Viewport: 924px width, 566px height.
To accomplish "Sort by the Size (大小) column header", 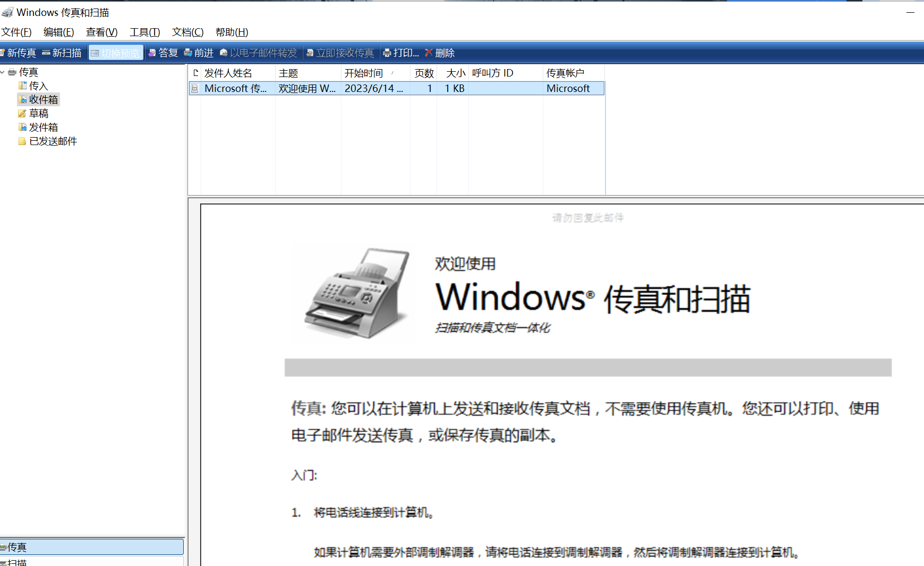I will tap(452, 73).
